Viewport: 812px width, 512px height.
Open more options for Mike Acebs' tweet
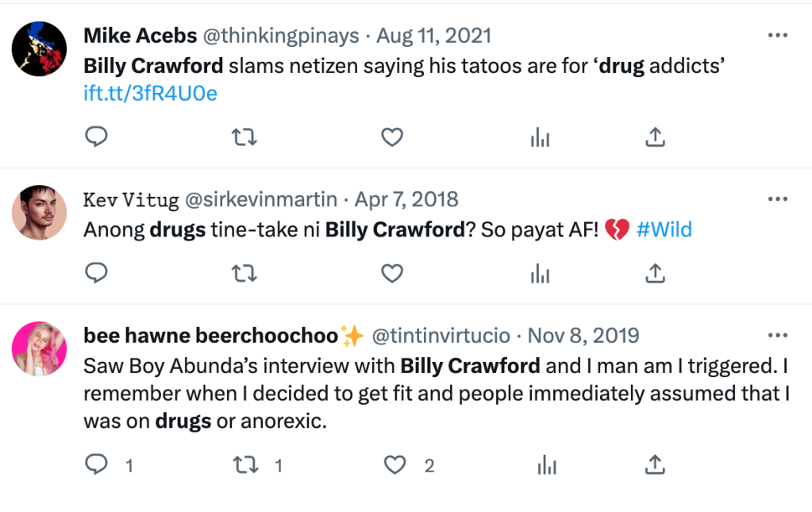pyautogui.click(x=777, y=36)
